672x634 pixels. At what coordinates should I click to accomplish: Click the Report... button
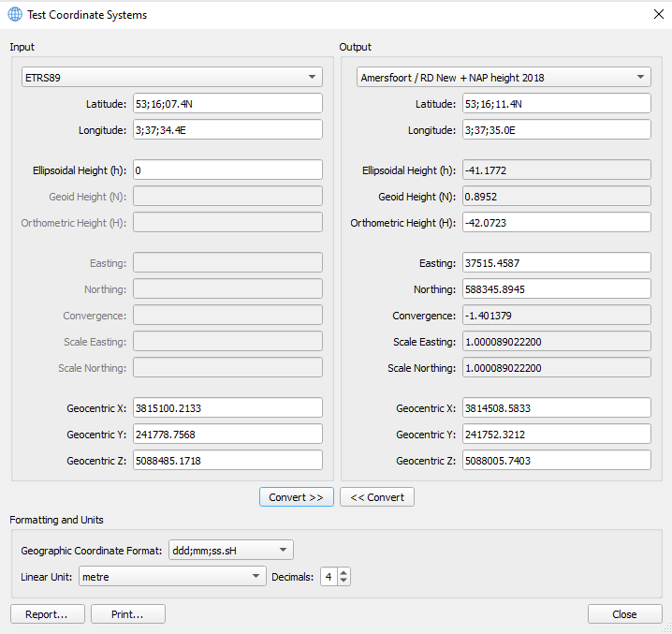click(48, 614)
